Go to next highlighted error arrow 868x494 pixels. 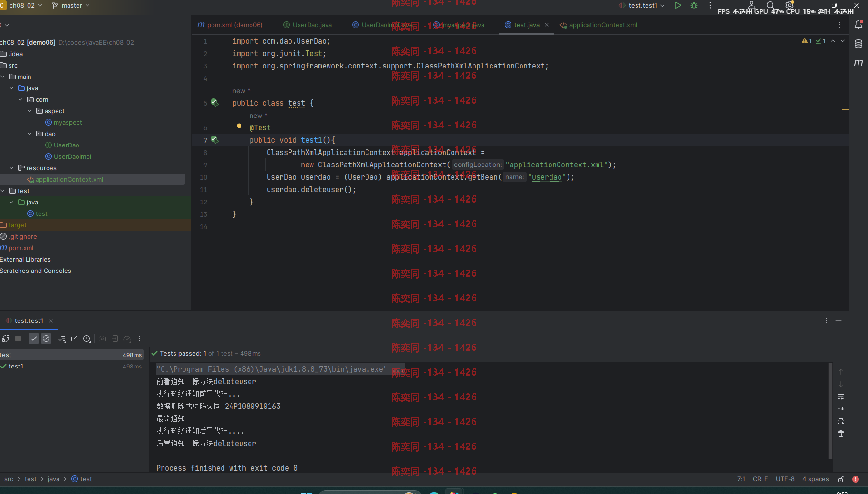(x=843, y=41)
